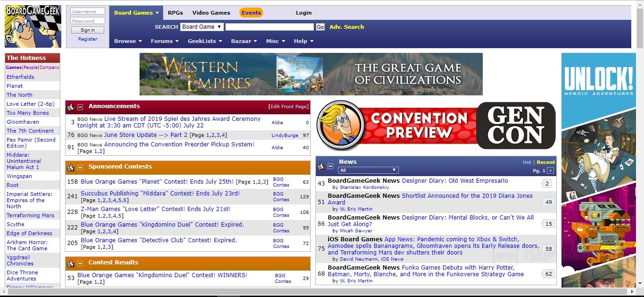The width and height of the screenshot is (644, 297).
Task: Click the Register link
Action: pyautogui.click(x=88, y=39)
